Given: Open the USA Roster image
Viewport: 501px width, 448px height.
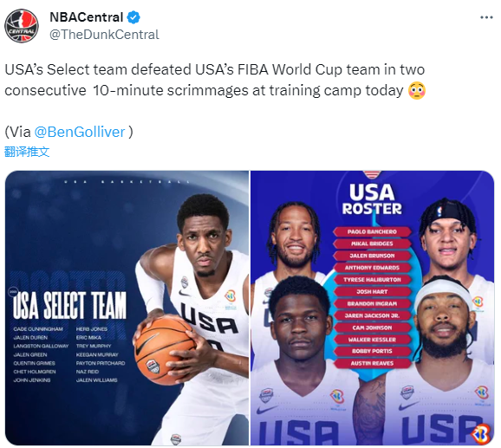Looking at the screenshot, I should tap(372, 308).
